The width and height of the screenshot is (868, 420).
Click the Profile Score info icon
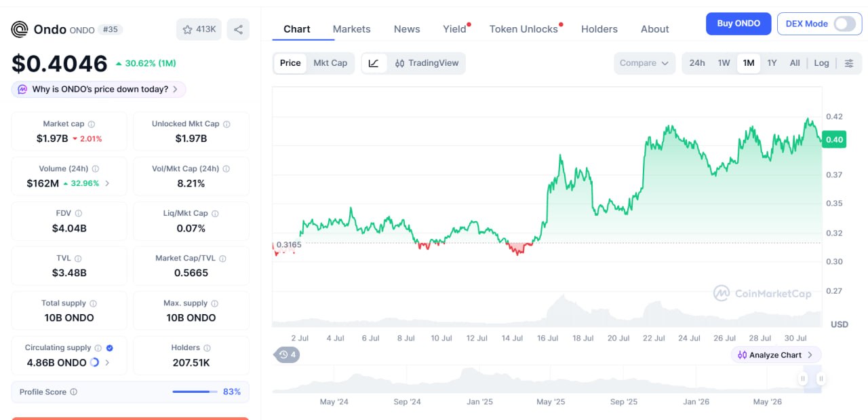click(x=74, y=392)
